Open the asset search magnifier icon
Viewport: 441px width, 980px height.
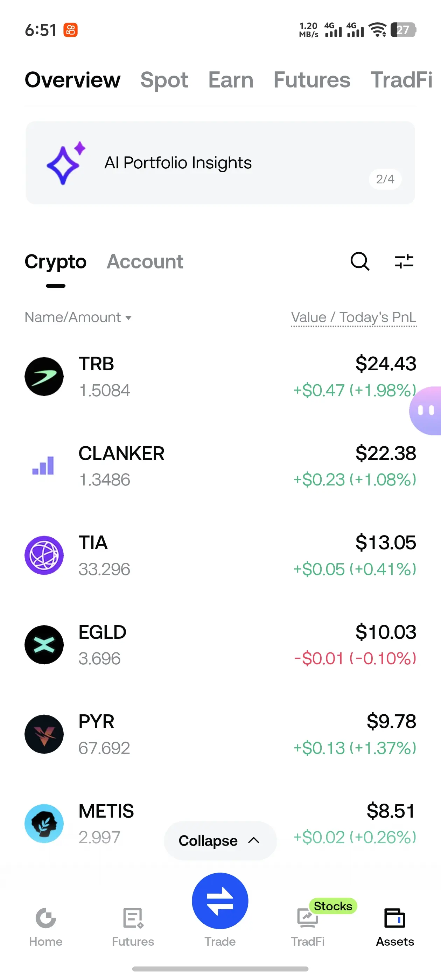359,261
